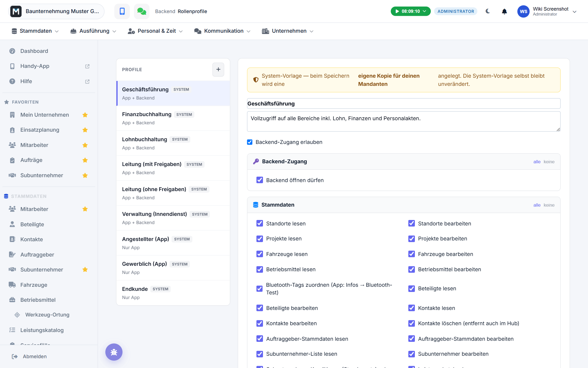Expand Personal & Zeit menu dropdown
The width and height of the screenshot is (588, 368).
point(155,31)
